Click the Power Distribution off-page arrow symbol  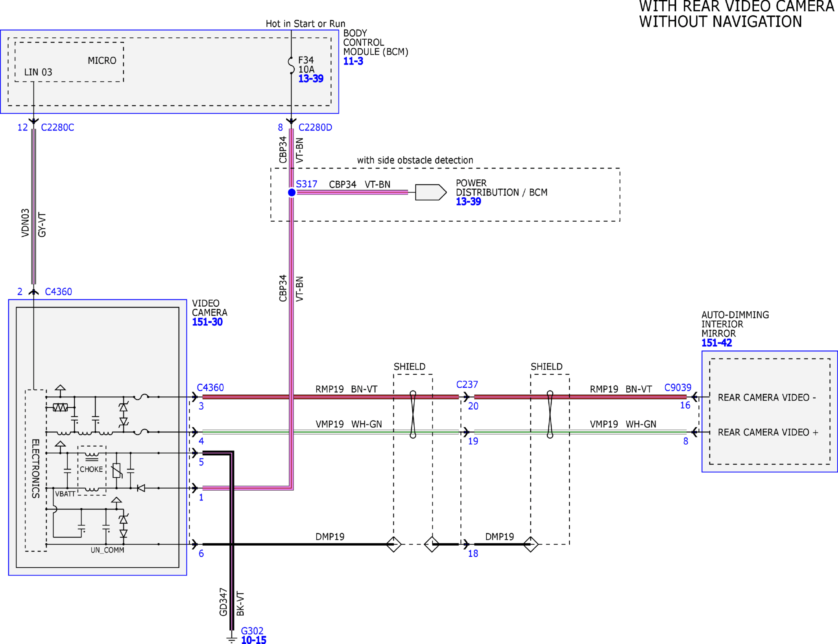tap(431, 192)
